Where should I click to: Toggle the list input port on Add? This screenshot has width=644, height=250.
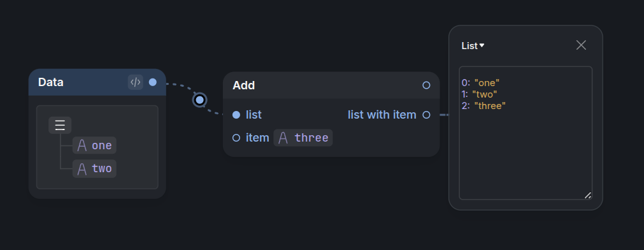(x=236, y=115)
